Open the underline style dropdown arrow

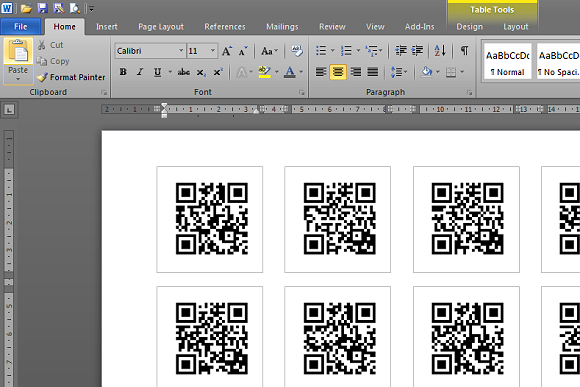170,72
